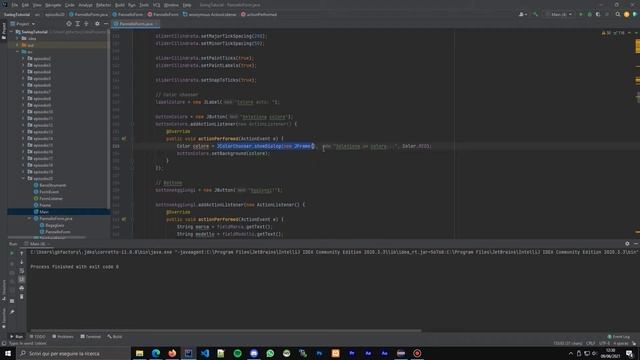Run the Main configuration with the green play icon
Image resolution: width=640 pixels, height=360 pixels.
[x=581, y=14]
